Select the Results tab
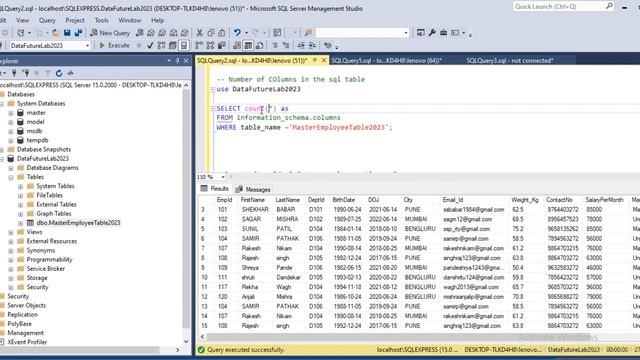 pos(215,189)
